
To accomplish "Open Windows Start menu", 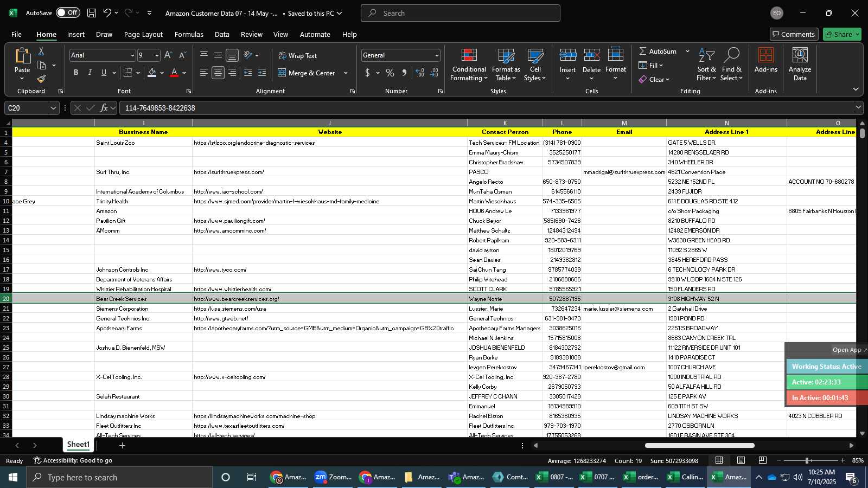I will (13, 477).
